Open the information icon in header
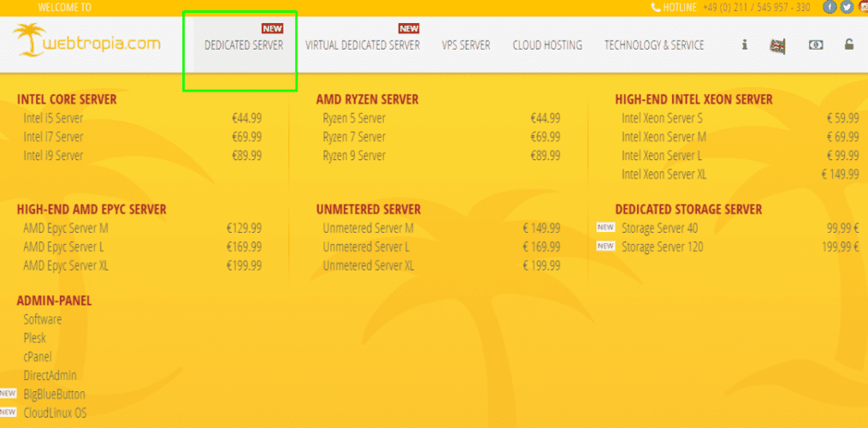The height and width of the screenshot is (428, 868). pyautogui.click(x=745, y=45)
